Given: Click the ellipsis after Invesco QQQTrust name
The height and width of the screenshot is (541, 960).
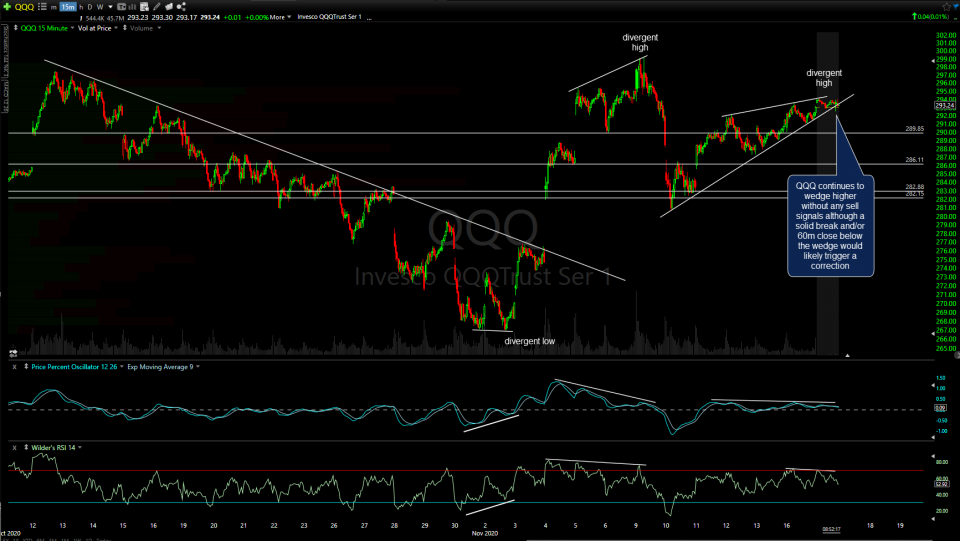Looking at the screenshot, I should coord(369,18).
